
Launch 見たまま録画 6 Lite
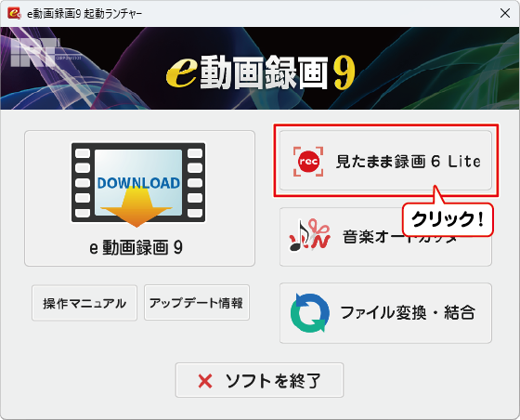click(385, 161)
